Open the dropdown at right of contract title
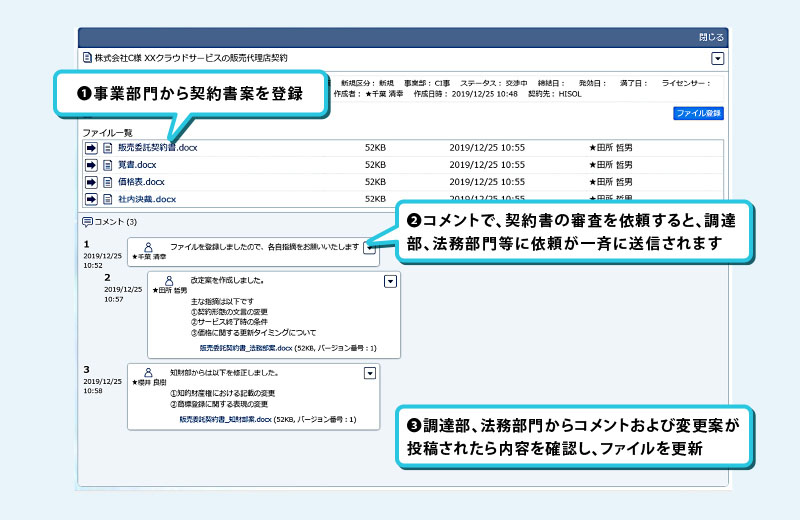 coord(716,60)
